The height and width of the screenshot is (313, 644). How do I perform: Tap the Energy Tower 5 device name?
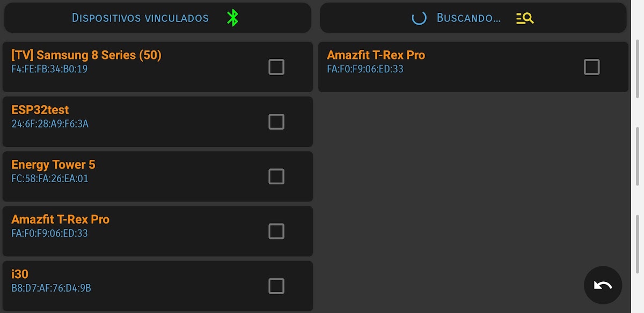coord(53,165)
